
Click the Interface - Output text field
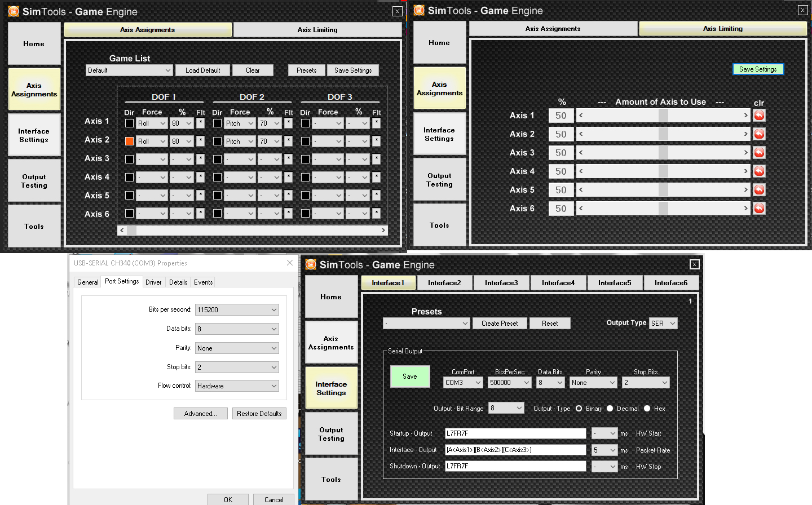pos(515,450)
